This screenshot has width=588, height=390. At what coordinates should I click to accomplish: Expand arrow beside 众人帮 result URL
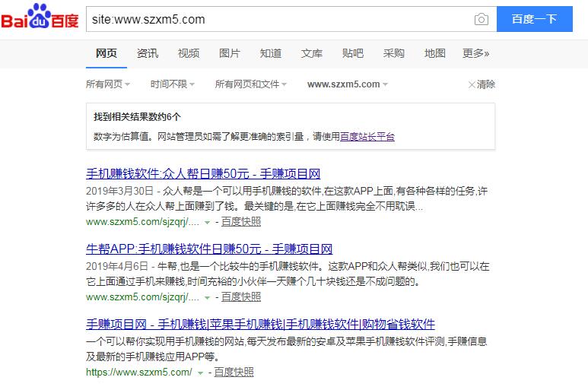(207, 223)
